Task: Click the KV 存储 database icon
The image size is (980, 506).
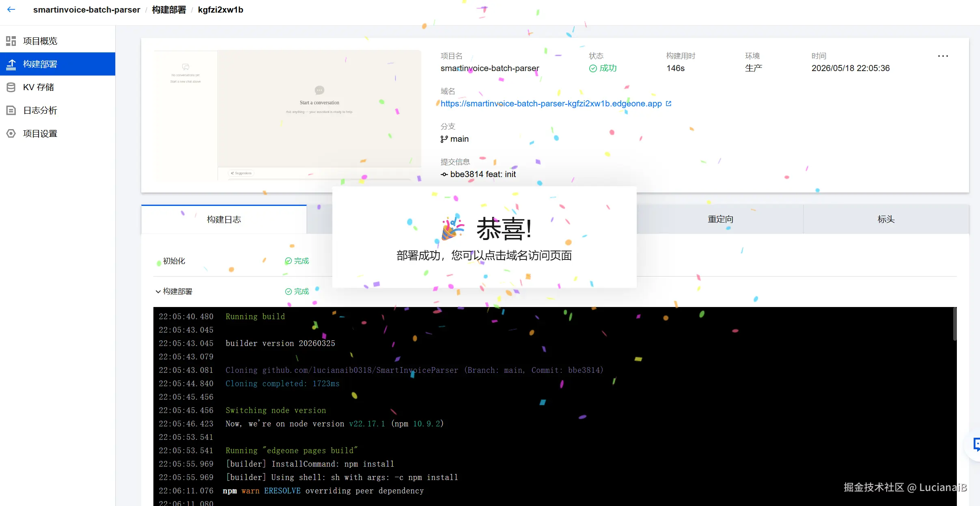Action: (11, 87)
